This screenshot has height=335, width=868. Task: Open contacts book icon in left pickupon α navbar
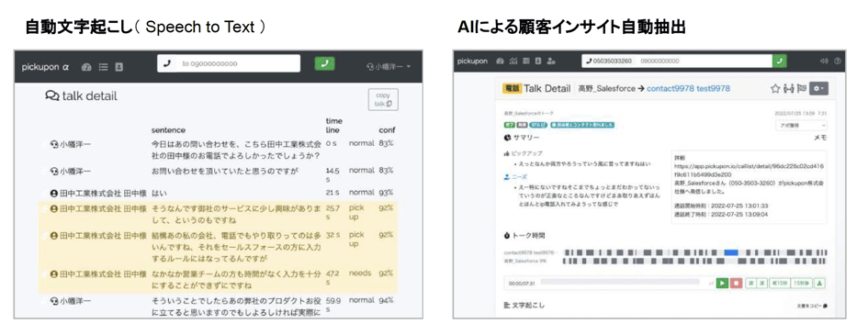(119, 67)
